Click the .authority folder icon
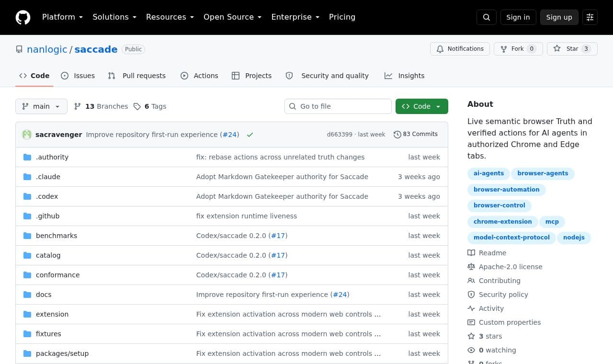Image resolution: width=613 pixels, height=364 pixels. coord(27,157)
